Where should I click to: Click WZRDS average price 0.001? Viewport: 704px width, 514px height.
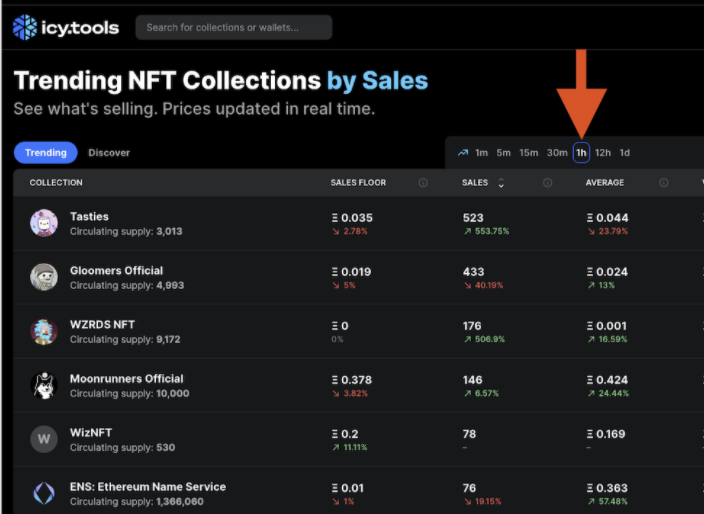(606, 326)
